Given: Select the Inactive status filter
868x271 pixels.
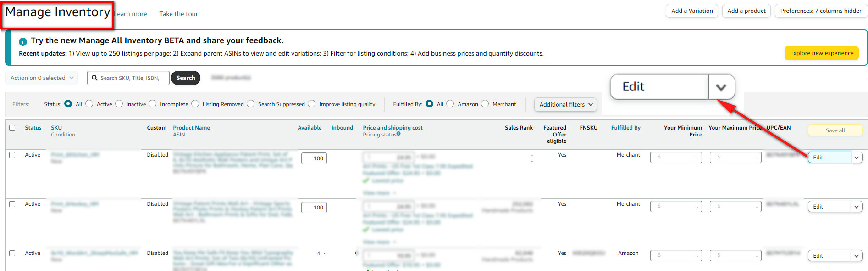Looking at the screenshot, I should tap(119, 104).
